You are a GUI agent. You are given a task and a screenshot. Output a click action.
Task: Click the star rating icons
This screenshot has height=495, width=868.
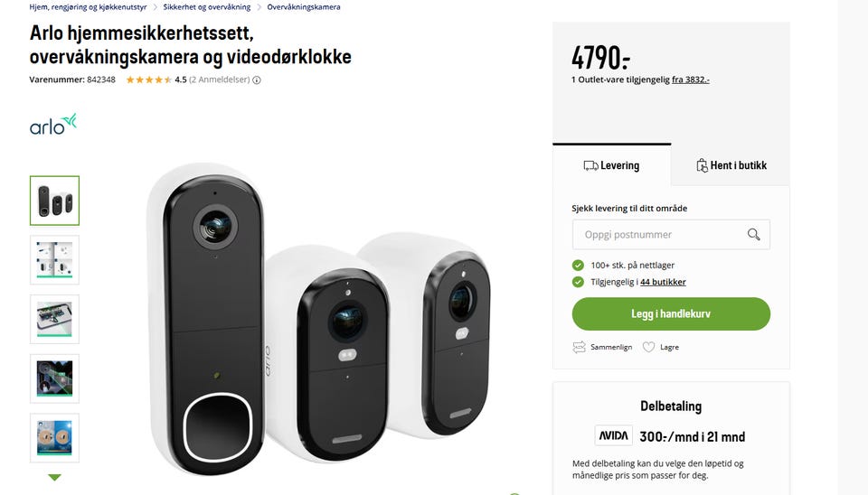click(149, 79)
